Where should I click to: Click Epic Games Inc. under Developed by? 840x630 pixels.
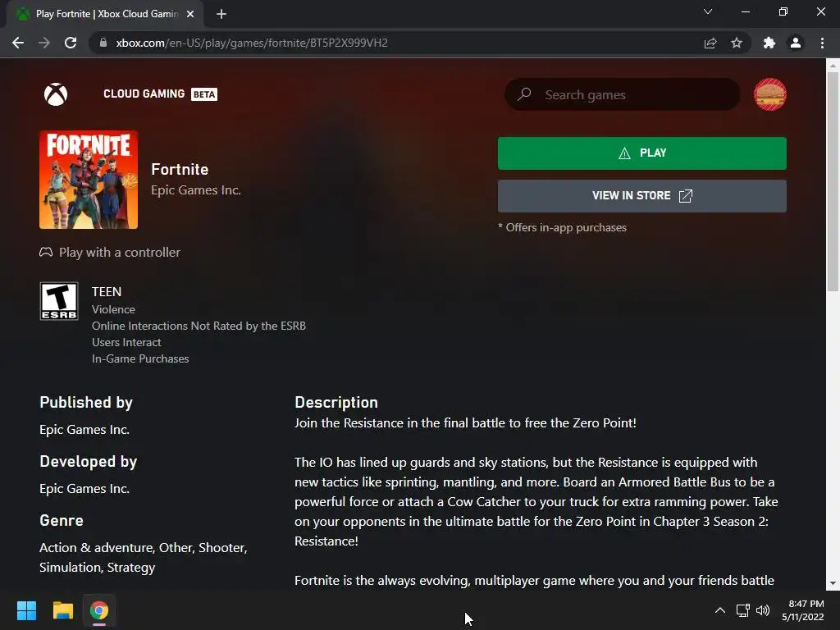(84, 489)
